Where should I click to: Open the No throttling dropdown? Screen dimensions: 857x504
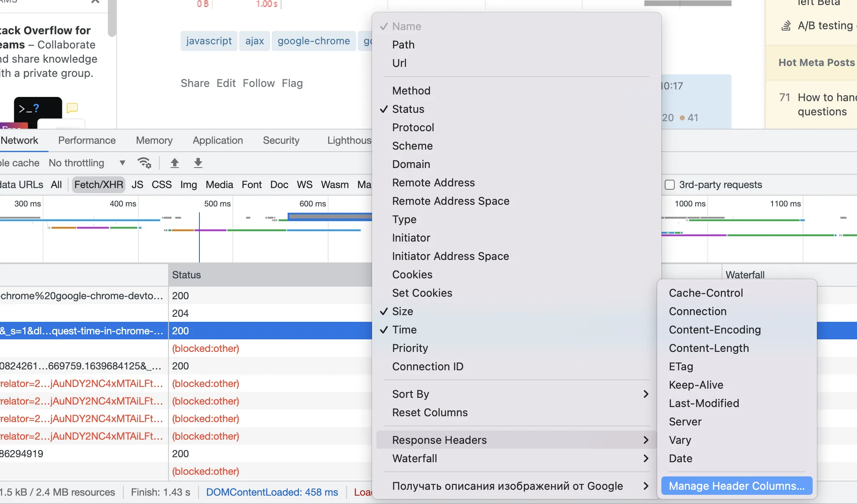click(x=87, y=163)
